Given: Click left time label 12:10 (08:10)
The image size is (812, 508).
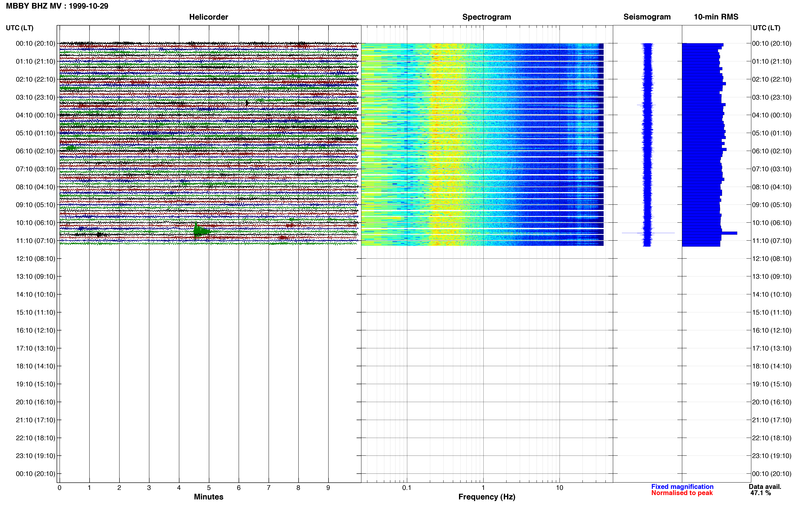Looking at the screenshot, I should point(36,259).
